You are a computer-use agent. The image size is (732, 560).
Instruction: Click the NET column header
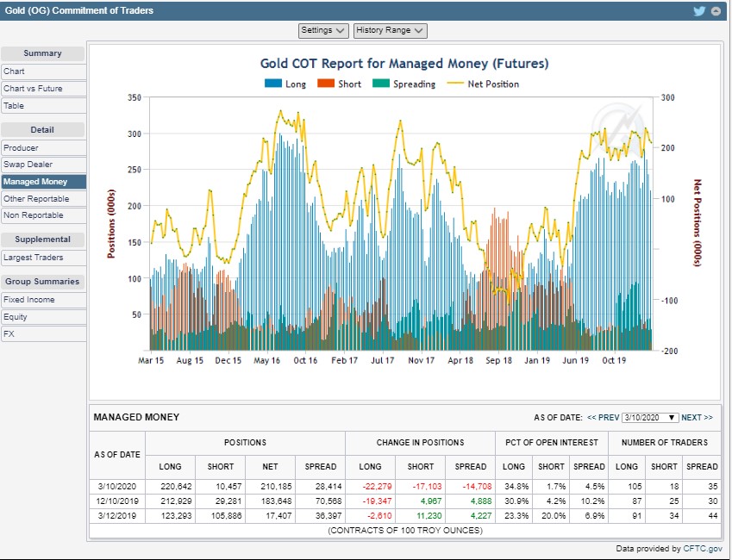(x=270, y=467)
